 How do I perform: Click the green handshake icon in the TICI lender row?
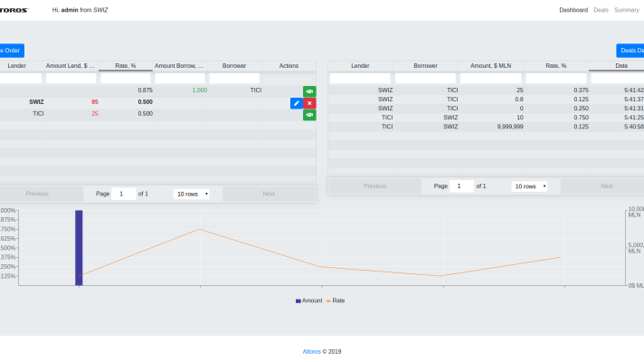[309, 115]
